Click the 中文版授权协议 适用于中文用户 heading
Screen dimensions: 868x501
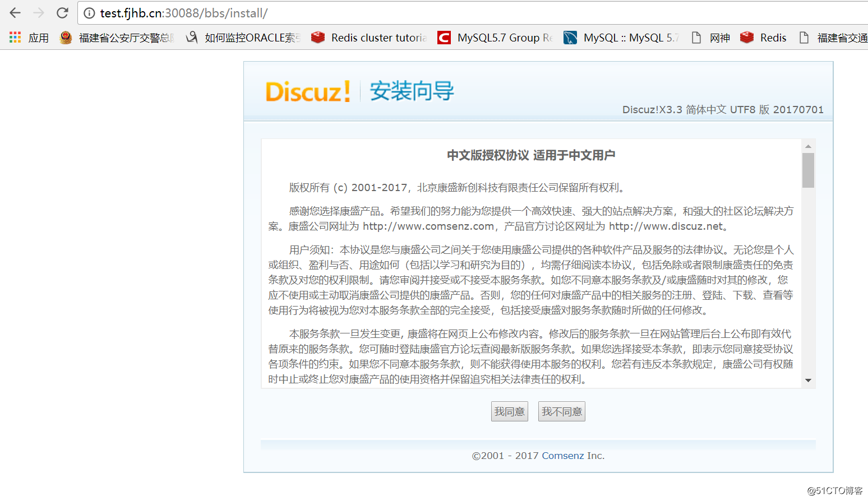point(531,155)
